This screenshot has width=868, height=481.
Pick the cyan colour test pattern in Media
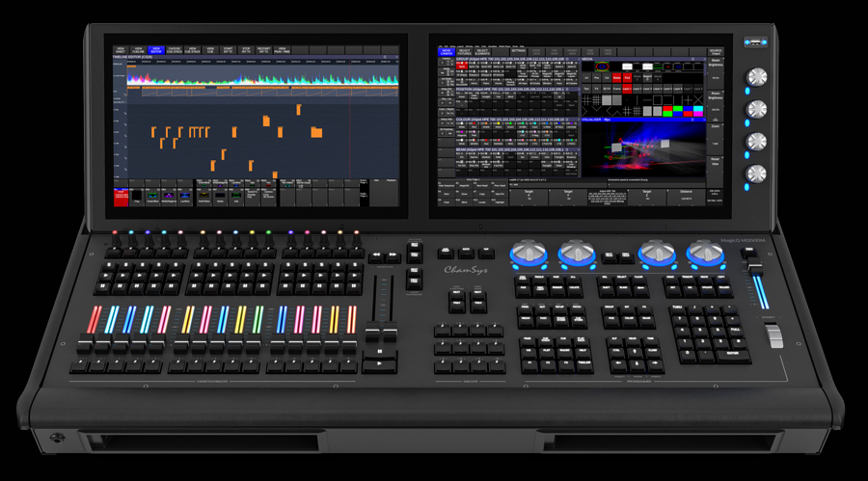pyautogui.click(x=698, y=110)
